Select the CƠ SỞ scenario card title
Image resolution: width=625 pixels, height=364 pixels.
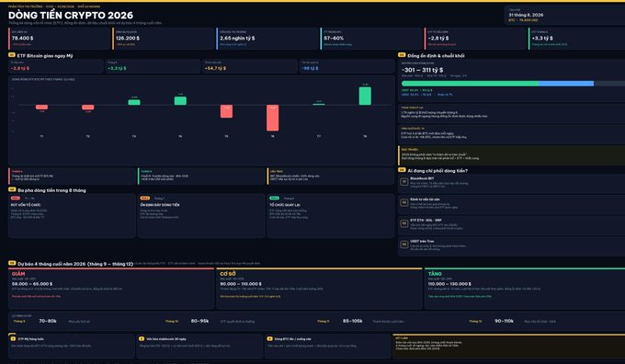coord(228,274)
